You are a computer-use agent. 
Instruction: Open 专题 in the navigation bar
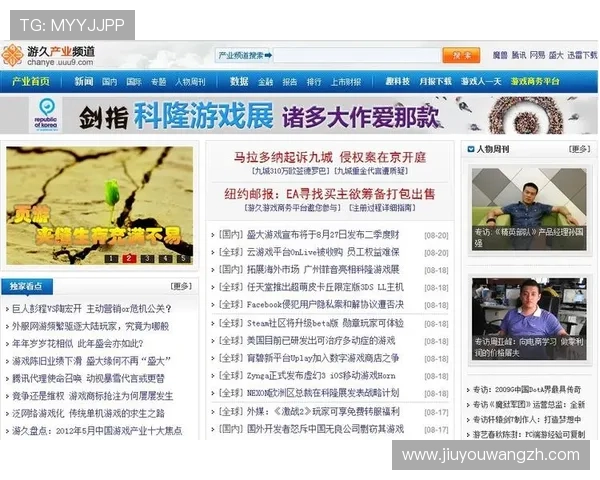click(158, 82)
